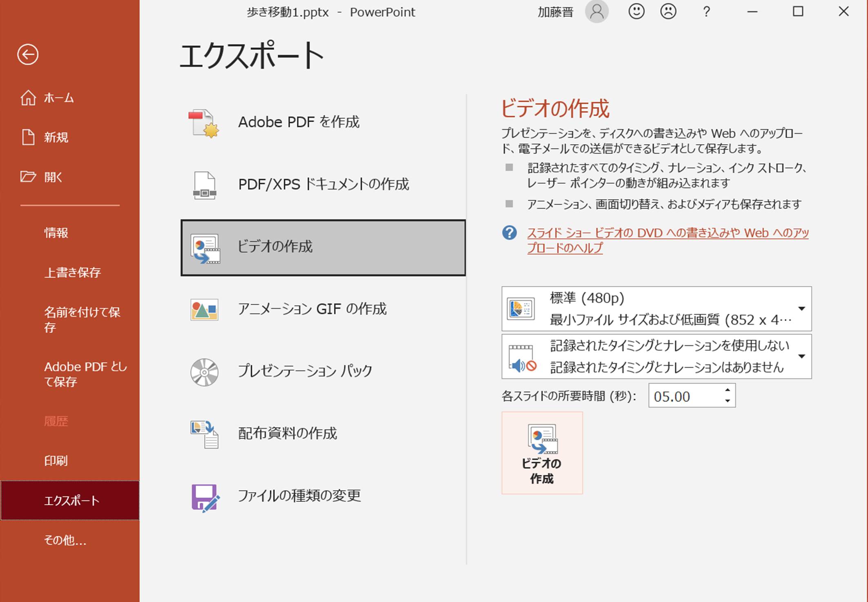Click the Adobe PDF creation icon
This screenshot has height=602, width=868.
[204, 123]
